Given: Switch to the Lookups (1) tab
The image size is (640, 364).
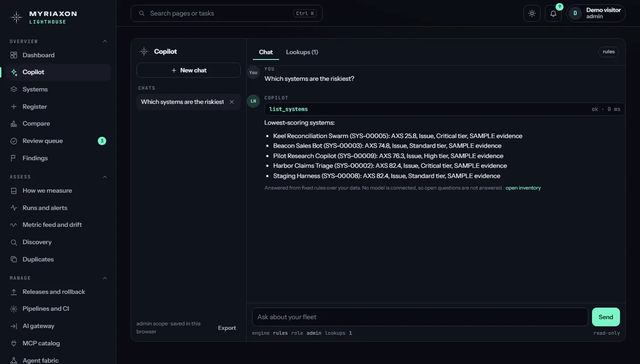Looking at the screenshot, I should pos(302,52).
